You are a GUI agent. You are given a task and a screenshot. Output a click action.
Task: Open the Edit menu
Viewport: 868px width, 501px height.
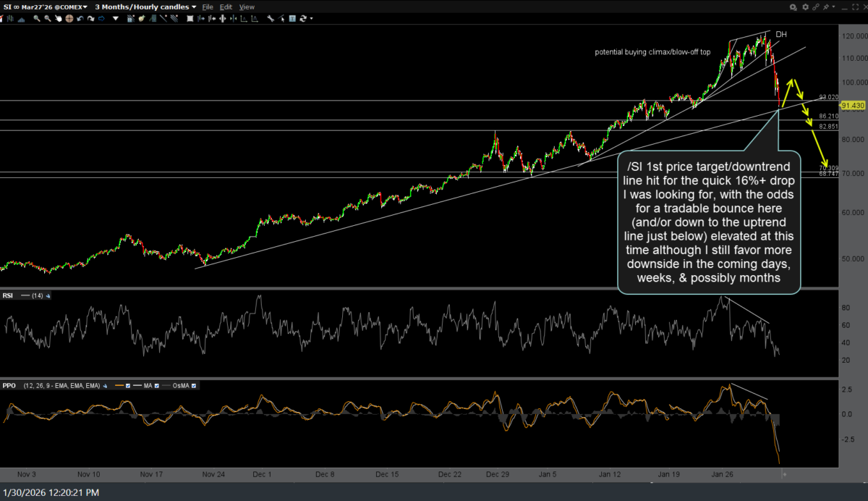(x=226, y=7)
